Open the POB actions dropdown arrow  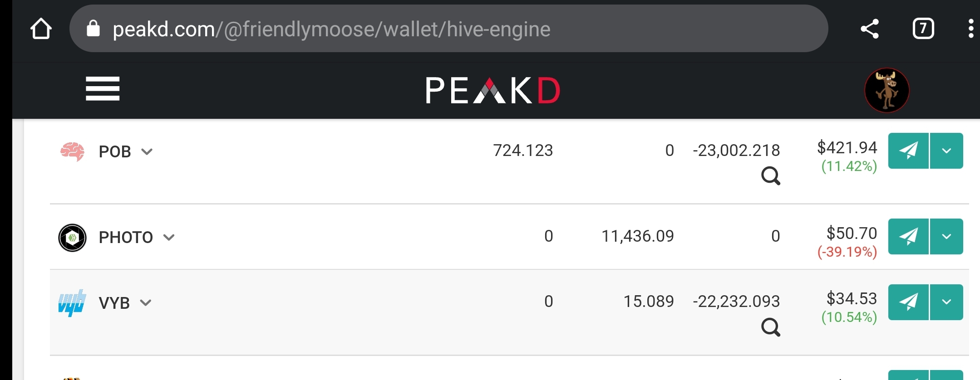click(x=947, y=151)
